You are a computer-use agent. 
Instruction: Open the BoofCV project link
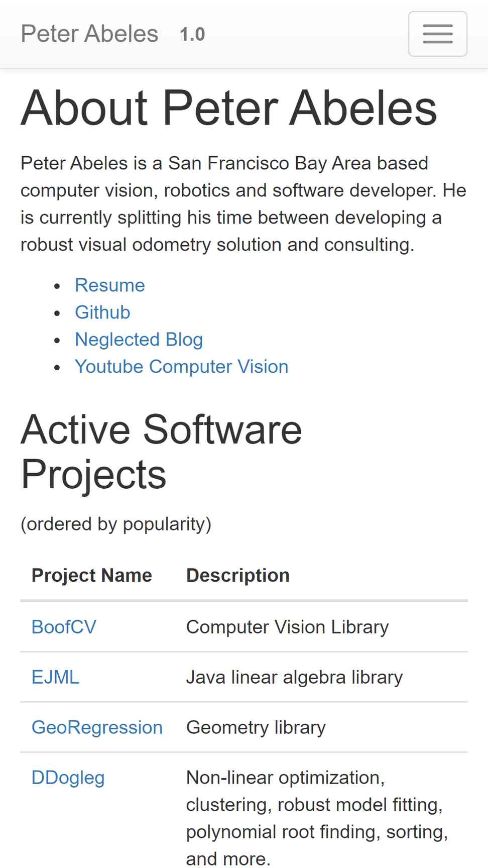pyautogui.click(x=64, y=627)
